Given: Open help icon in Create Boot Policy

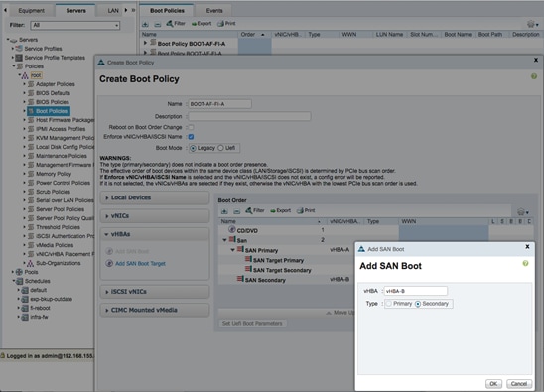Looking at the screenshot, I should pos(534,76).
